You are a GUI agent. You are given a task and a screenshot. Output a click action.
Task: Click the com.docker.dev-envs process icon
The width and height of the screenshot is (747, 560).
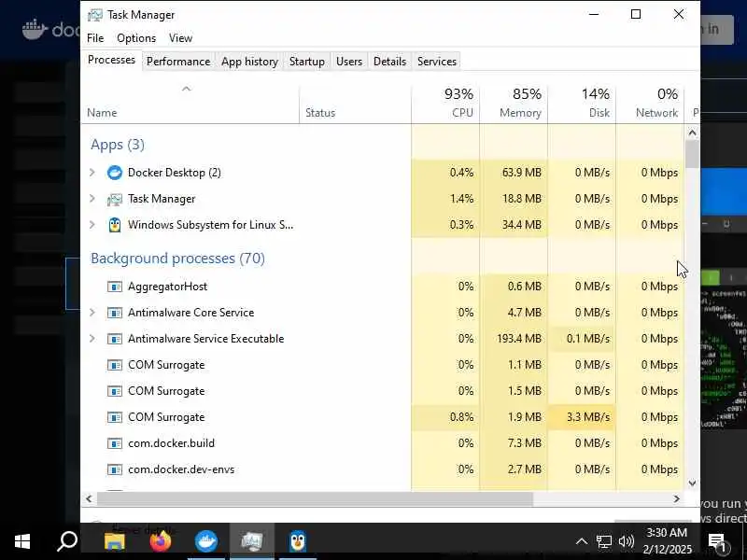[x=114, y=469]
